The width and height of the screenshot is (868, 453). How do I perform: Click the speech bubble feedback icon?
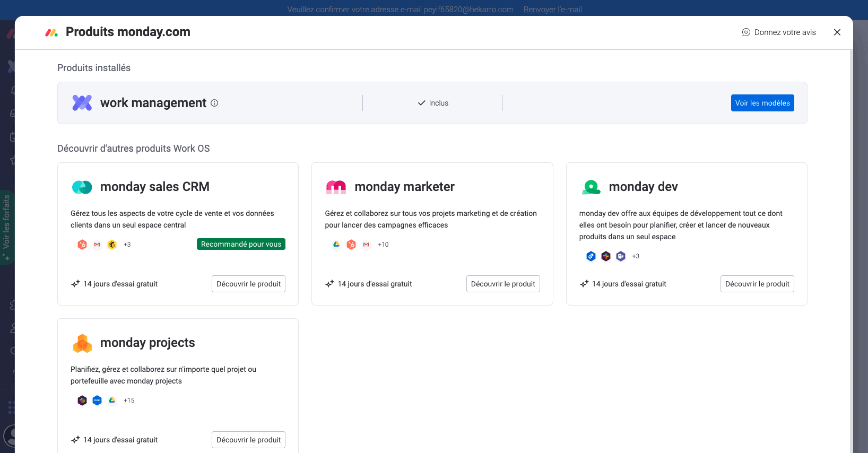pyautogui.click(x=746, y=32)
